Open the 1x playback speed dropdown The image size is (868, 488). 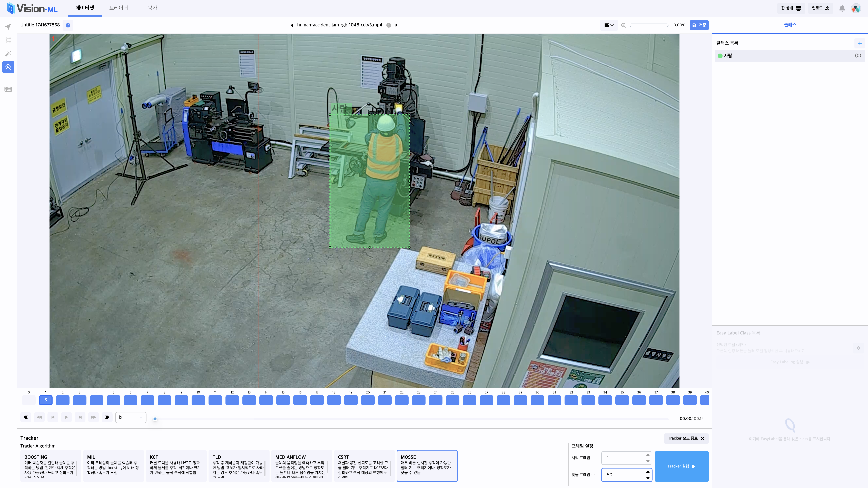point(131,417)
